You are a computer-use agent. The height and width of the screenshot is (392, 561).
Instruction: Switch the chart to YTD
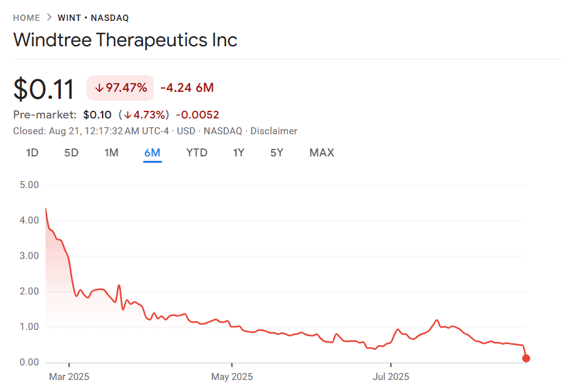pyautogui.click(x=197, y=153)
